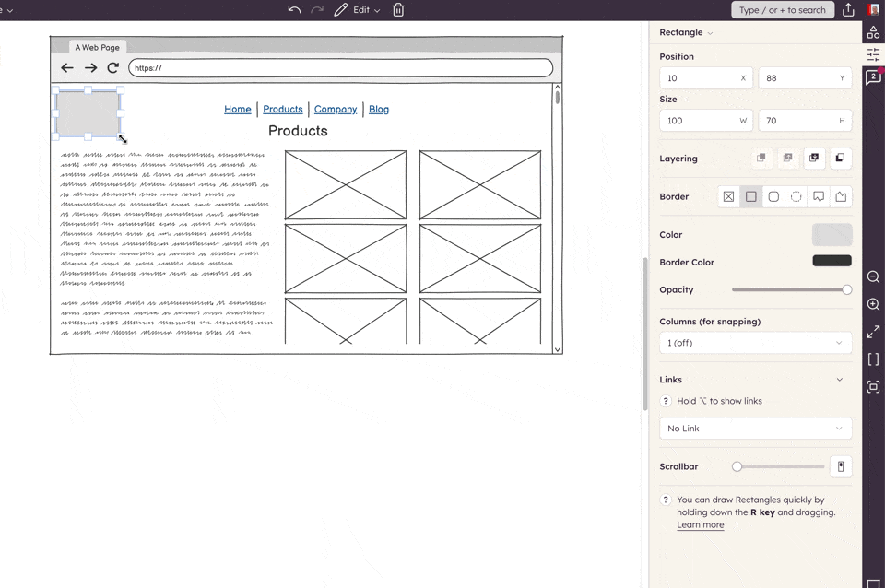Viewport: 885px width, 588px height.
Task: Click the zoom in magnifier icon
Action: tap(873, 304)
